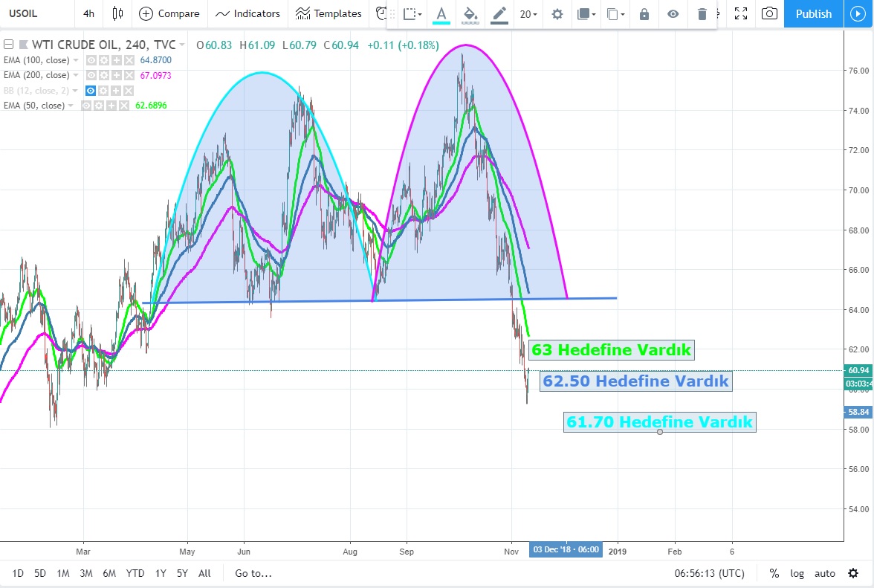Click the Compare symbol button
Screen dimensions: 874x588
[169, 13]
